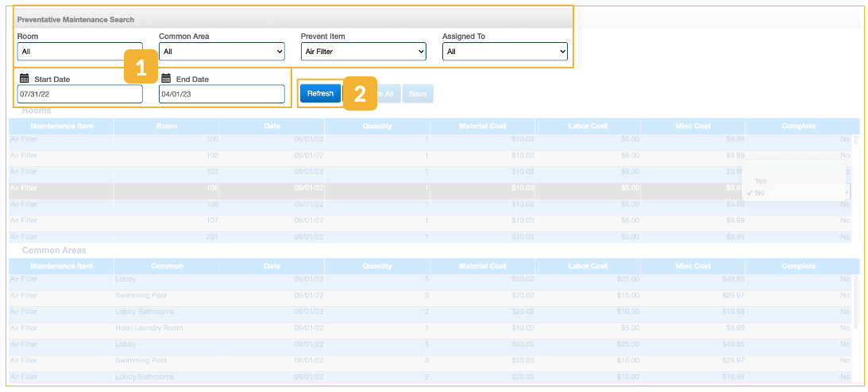Screen dimensions: 868x392
Task: Click the Save button
Action: point(418,94)
